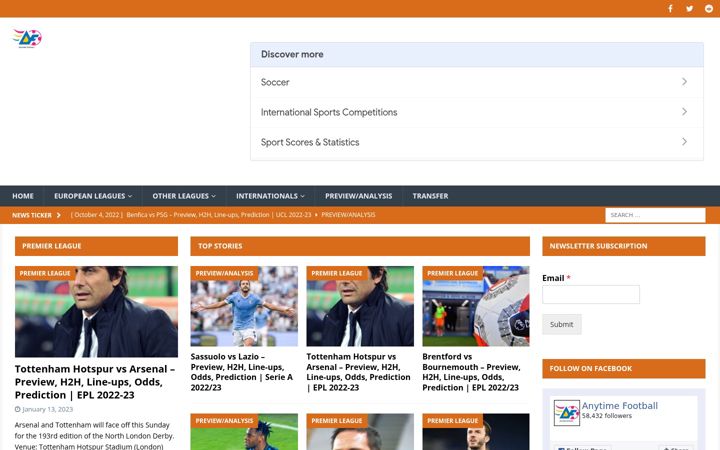Open Sport Scores & Statistics chevron
720x450 pixels.
click(684, 142)
